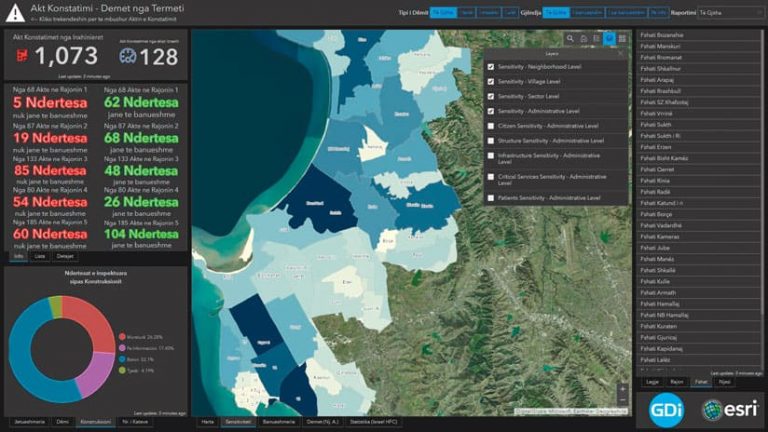Viewport: 768px width, 432px height.
Task: Enable Structure Sensitivity - Administrative Level layer
Action: pos(491,141)
